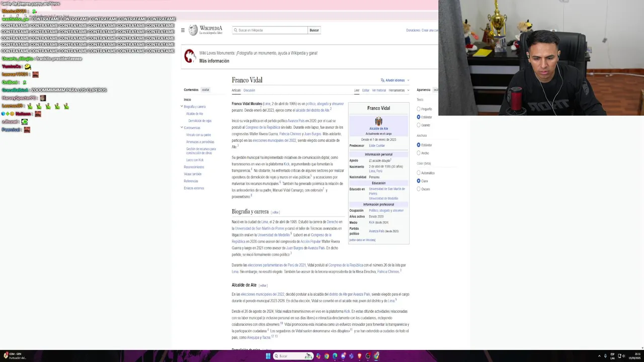The height and width of the screenshot is (362, 644).
Task: Switch to the Artículo tab
Action: (236, 90)
